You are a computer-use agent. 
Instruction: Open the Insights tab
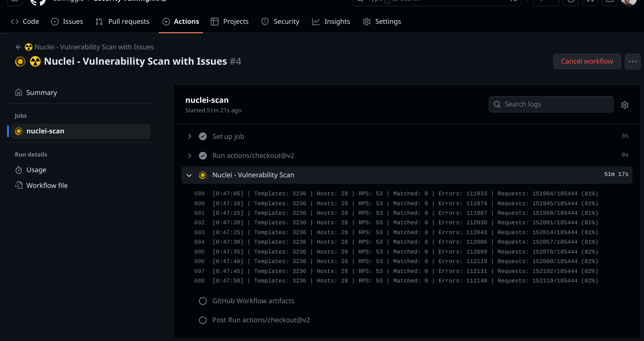pos(331,21)
